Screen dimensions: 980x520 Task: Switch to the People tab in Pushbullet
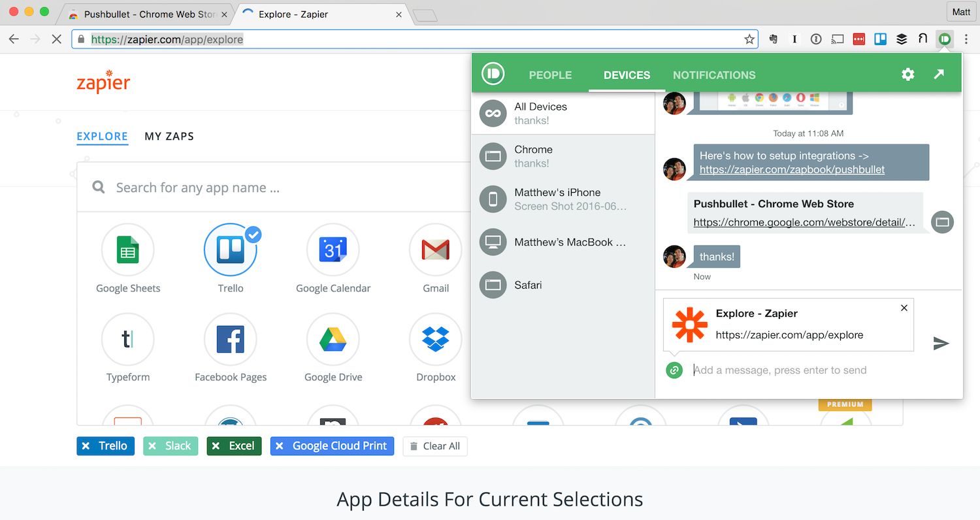pyautogui.click(x=550, y=75)
